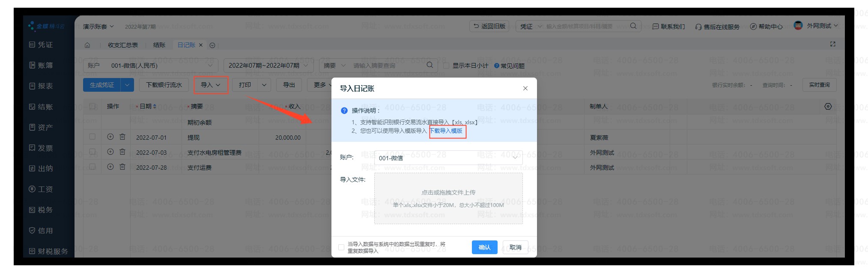This screenshot has height=273, width=868.
Task: Close the 日记账 tab
Action: click(200, 45)
